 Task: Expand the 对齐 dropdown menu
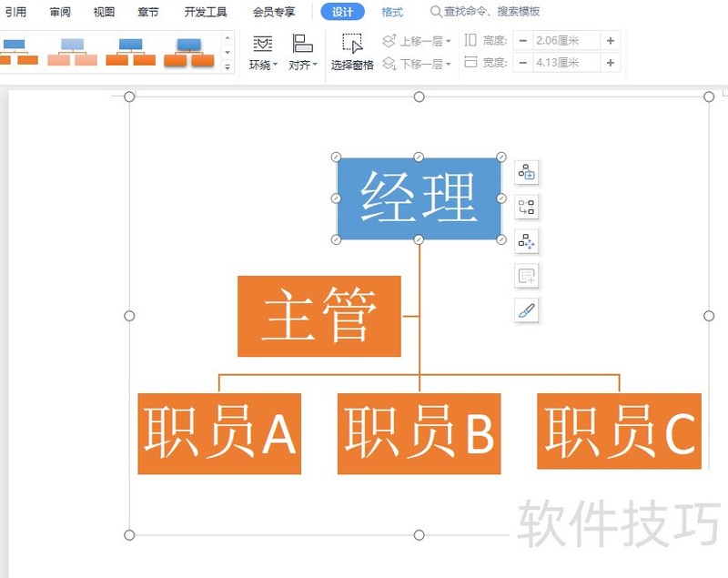click(x=314, y=63)
